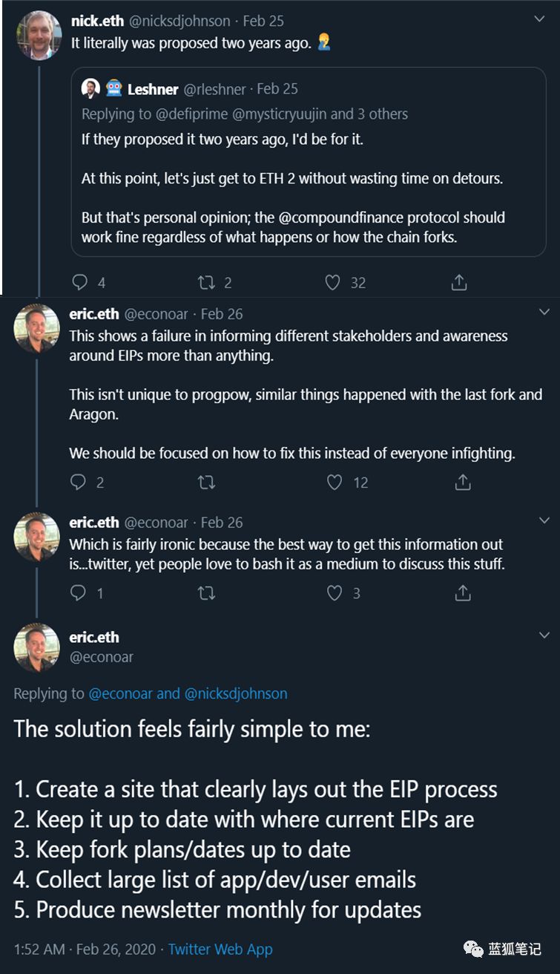
Task: Like eric.eth's tweet with 3 likes
Action: point(335,593)
